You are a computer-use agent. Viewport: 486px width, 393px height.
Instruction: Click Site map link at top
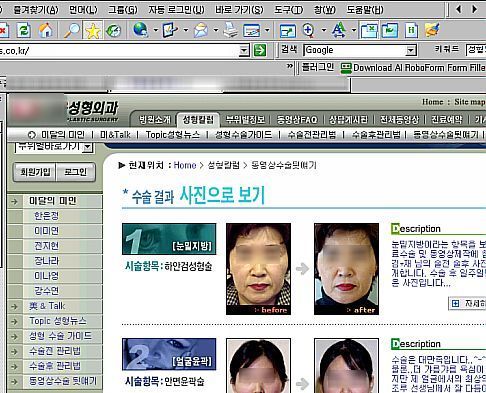[x=470, y=102]
